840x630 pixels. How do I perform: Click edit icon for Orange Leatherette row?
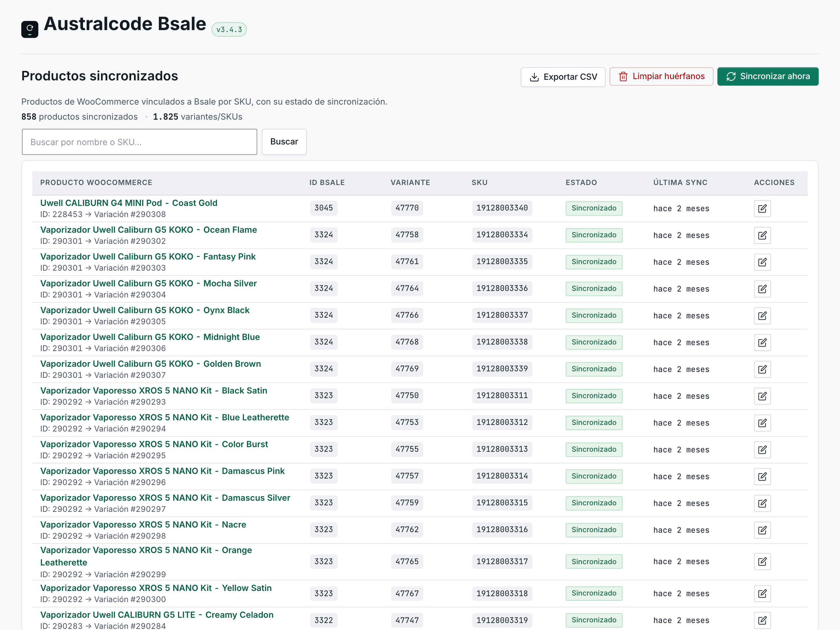[762, 561]
